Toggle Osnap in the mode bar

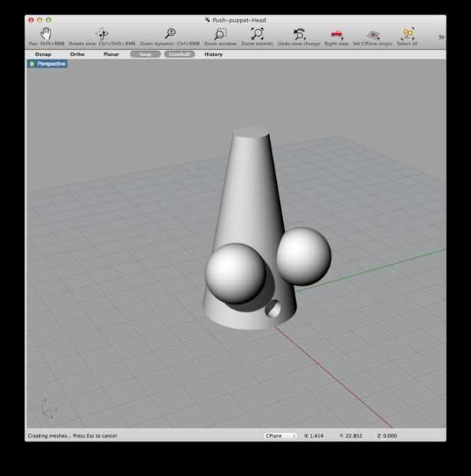pos(43,55)
